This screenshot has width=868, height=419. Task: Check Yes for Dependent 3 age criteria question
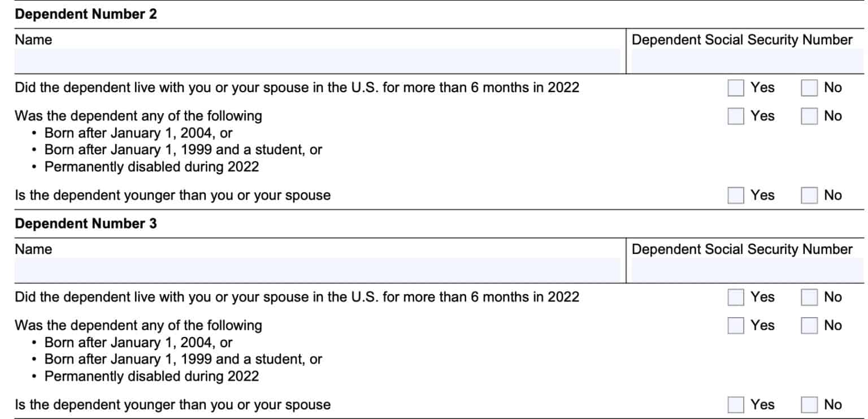(x=735, y=325)
